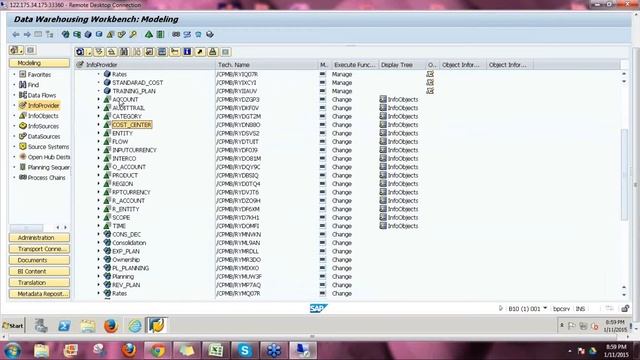Screen dimensions: 640x360
Task: Go forward using the right arrow toolbar icon
Action: pos(27,35)
